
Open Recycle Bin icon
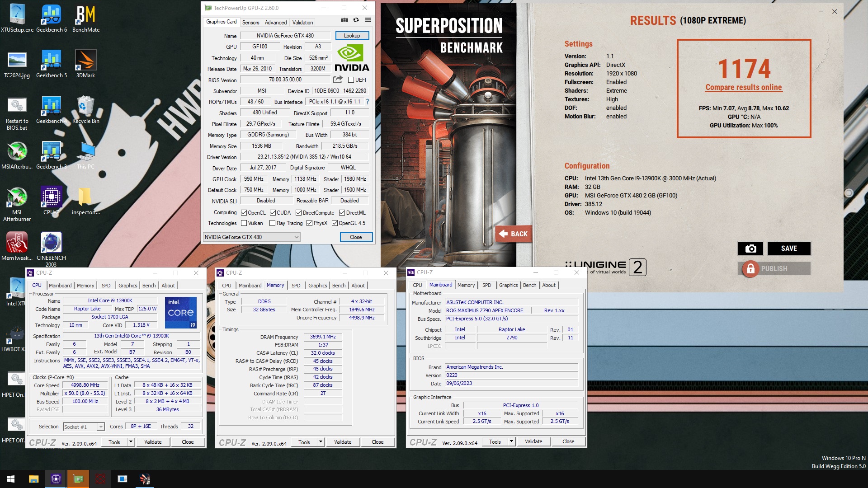(86, 110)
